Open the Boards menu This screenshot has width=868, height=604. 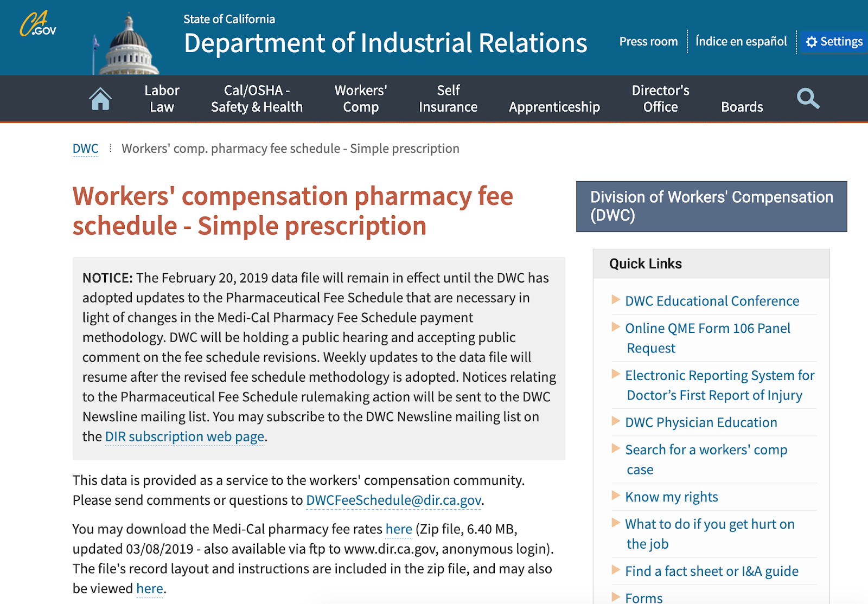(742, 107)
